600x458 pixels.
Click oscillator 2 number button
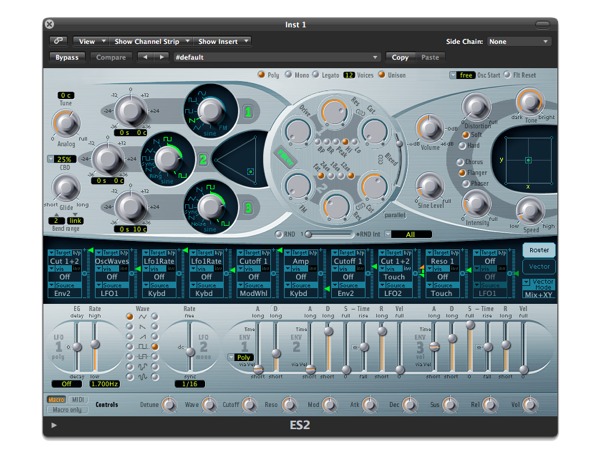(203, 159)
